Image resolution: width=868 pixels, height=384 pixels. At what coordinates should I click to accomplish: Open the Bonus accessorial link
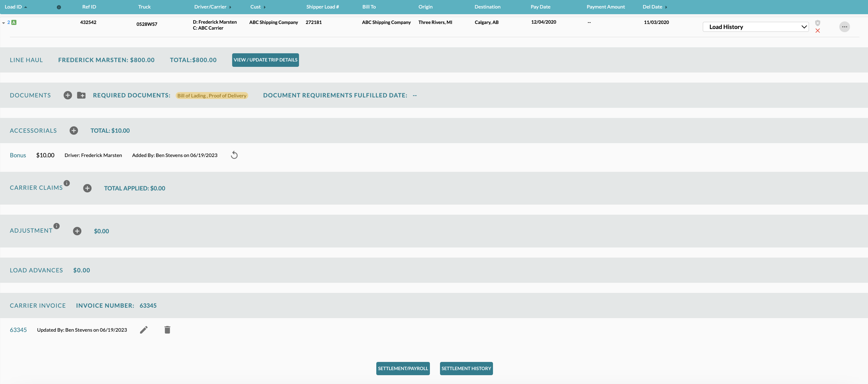click(18, 155)
